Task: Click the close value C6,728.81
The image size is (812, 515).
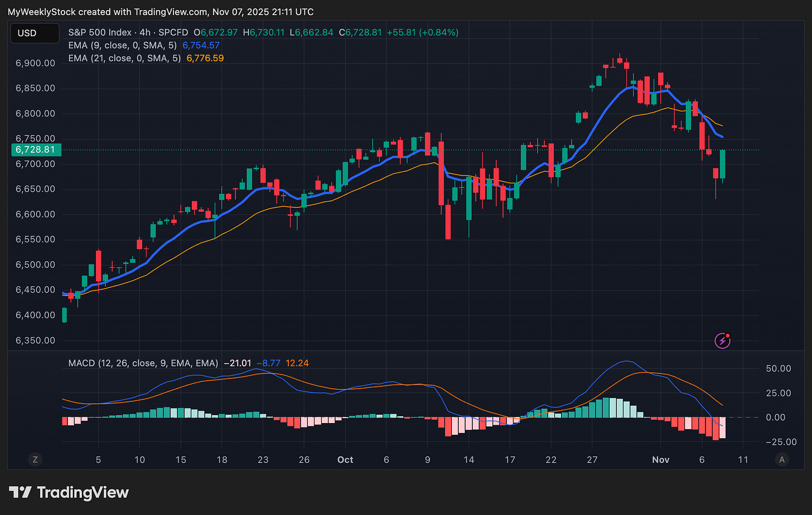Action: tap(360, 32)
